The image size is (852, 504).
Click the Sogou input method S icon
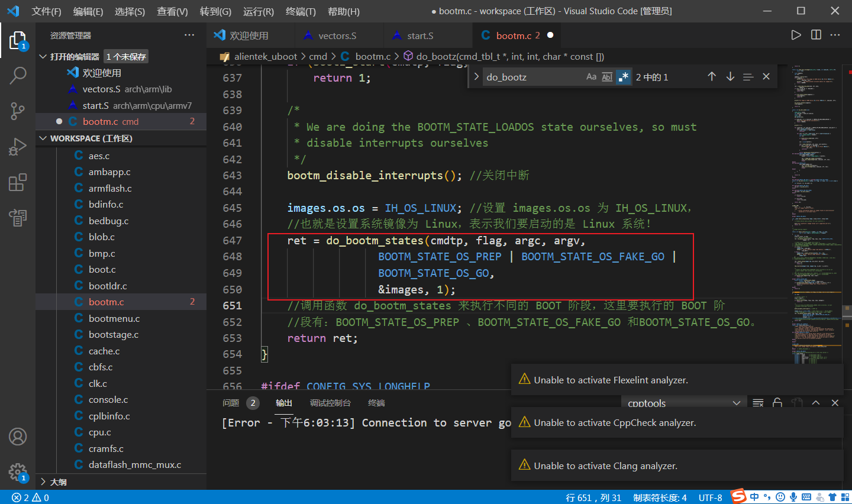[x=738, y=496]
